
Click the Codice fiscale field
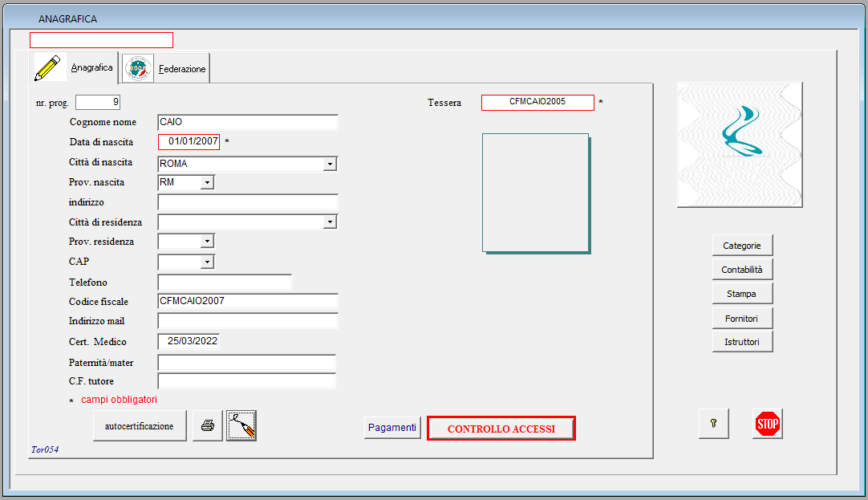247,301
